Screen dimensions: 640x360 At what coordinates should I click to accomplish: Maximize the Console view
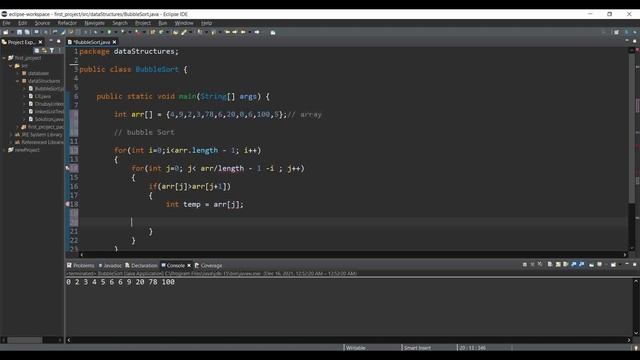tap(634, 264)
